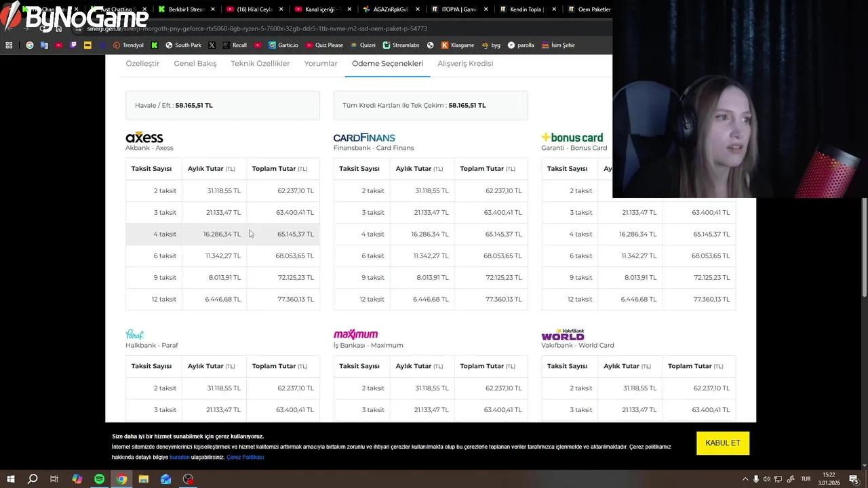The image size is (868, 488).
Task: Open the network tray icon
Action: click(778, 479)
